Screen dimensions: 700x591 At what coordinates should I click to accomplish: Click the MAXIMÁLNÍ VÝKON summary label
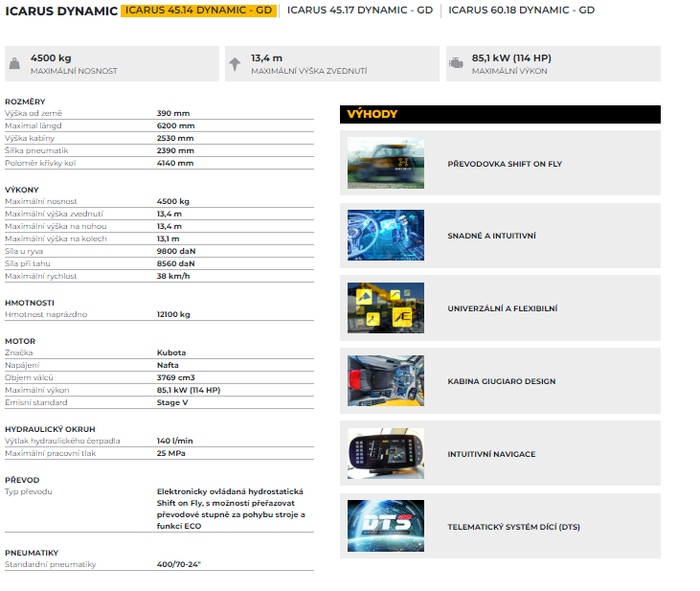(x=509, y=71)
